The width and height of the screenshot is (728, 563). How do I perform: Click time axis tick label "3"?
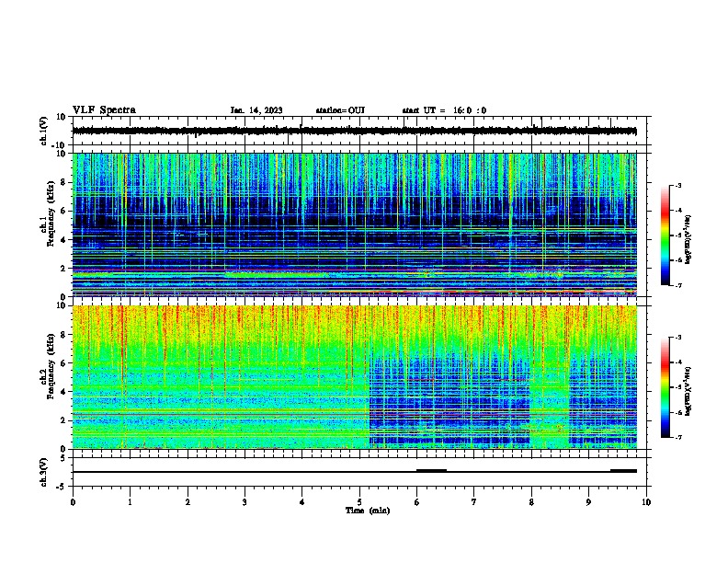click(x=245, y=502)
